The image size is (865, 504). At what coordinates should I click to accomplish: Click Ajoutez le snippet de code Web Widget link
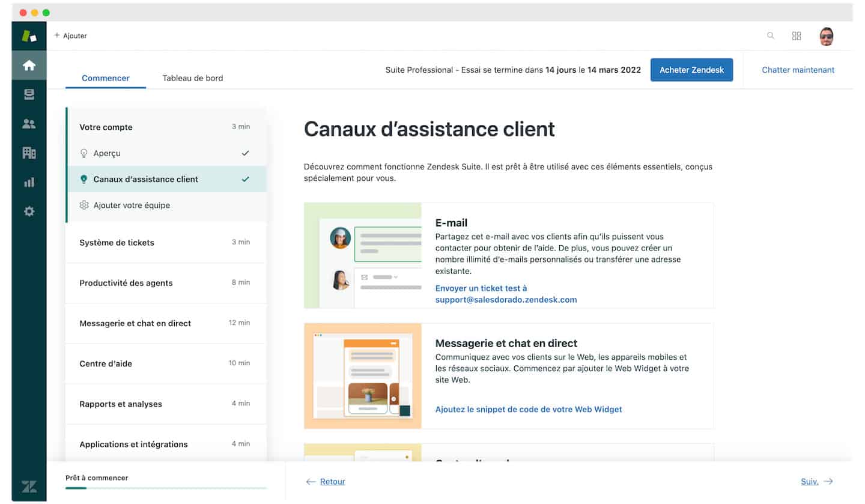click(529, 409)
